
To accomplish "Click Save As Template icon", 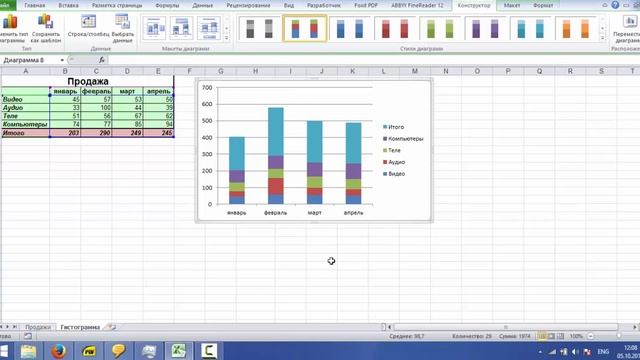I will (x=45, y=22).
